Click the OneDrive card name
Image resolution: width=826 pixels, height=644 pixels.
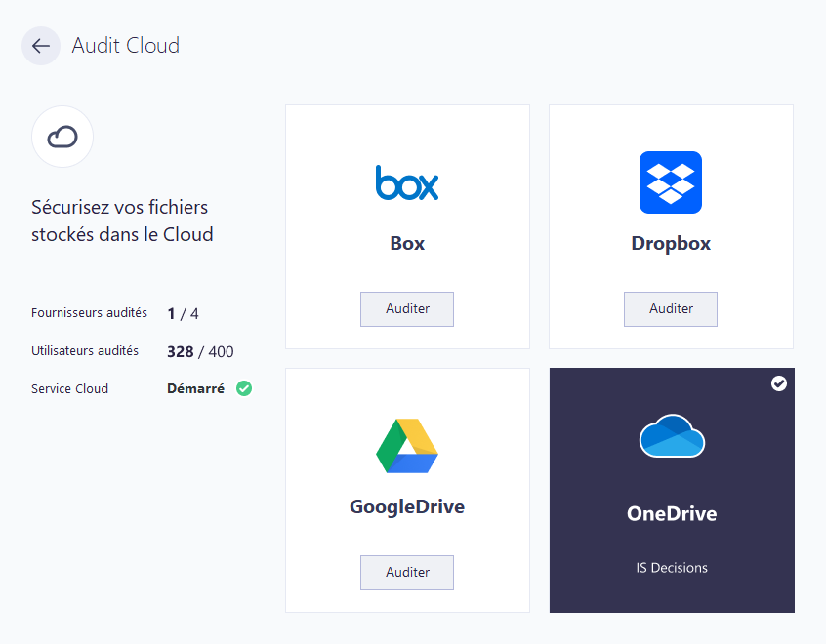672,514
